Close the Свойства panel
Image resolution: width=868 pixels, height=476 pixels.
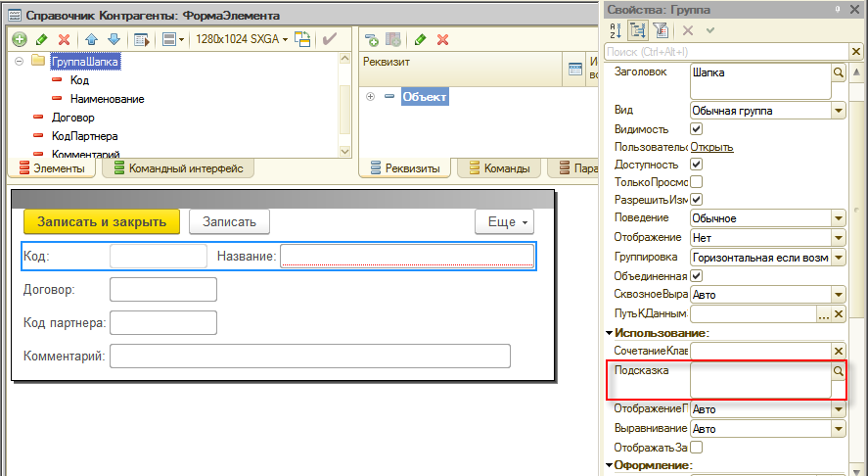[855, 10]
